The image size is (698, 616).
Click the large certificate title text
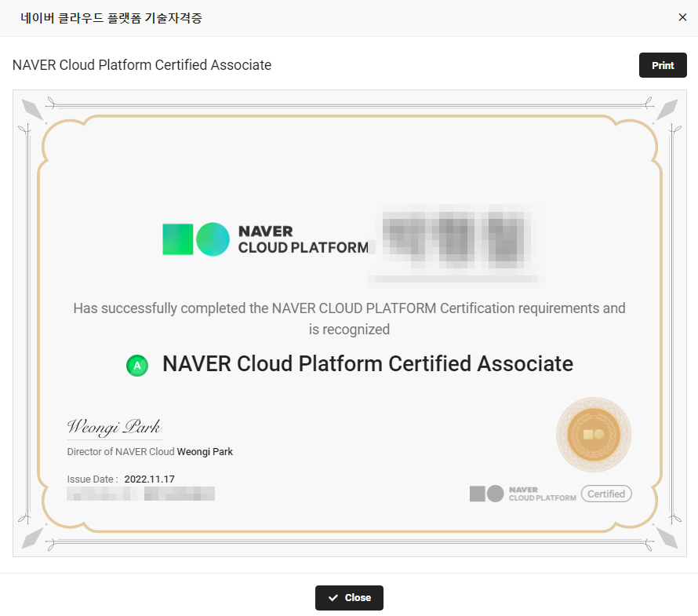click(x=368, y=363)
